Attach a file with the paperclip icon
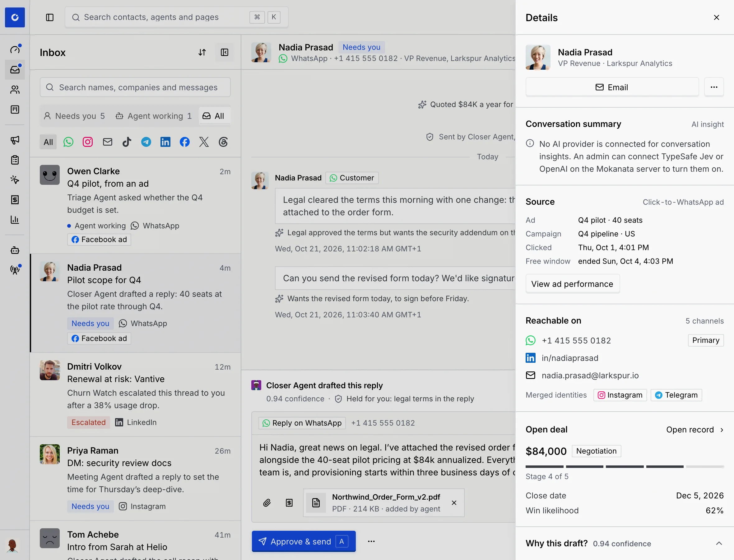Viewport: 734px width, 560px height. coord(267,503)
